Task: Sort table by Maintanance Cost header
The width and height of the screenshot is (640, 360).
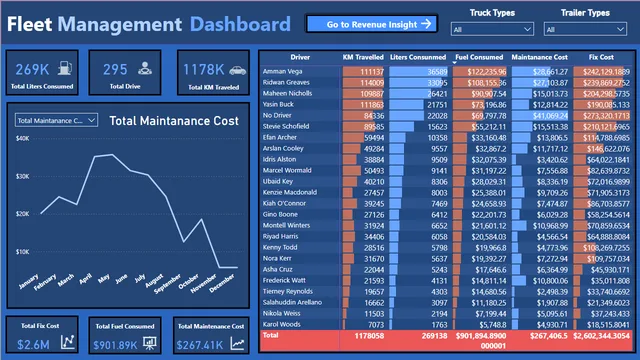Action: click(x=539, y=57)
